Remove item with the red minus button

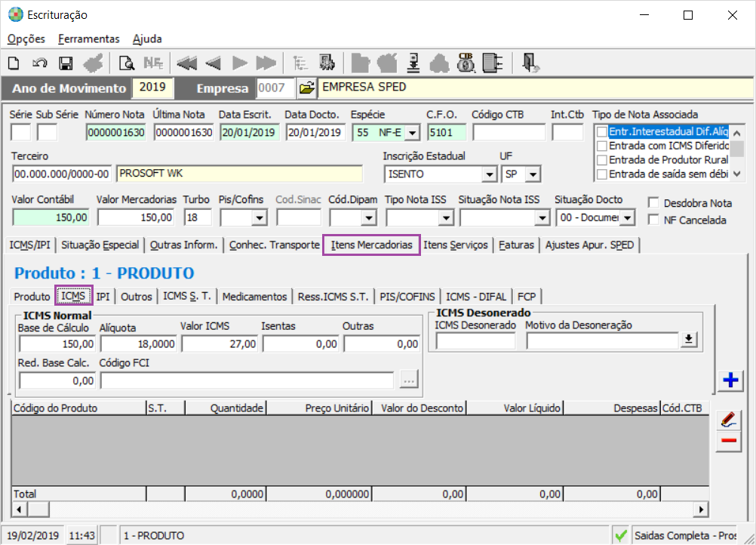729,440
